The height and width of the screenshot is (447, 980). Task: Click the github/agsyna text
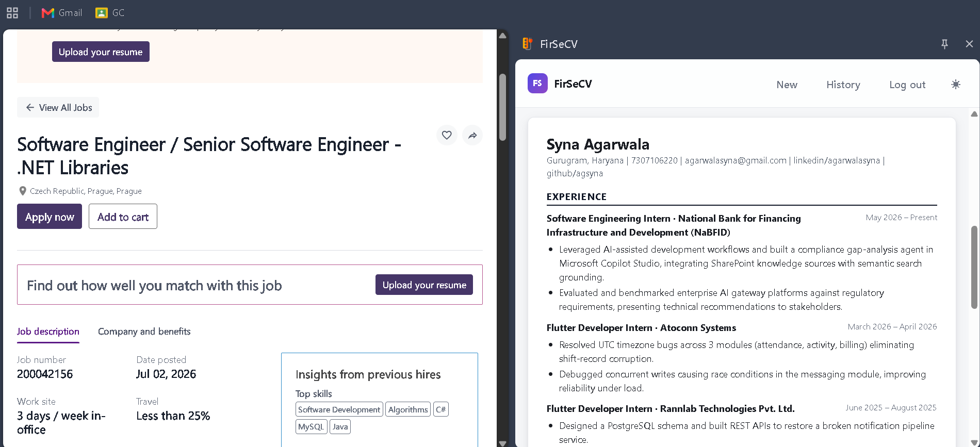pyautogui.click(x=575, y=173)
